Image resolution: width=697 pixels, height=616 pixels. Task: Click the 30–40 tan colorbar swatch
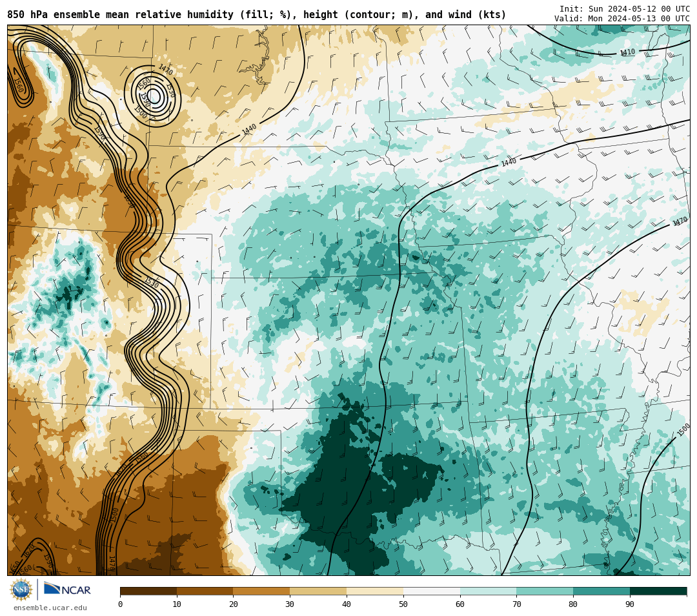coord(318,591)
